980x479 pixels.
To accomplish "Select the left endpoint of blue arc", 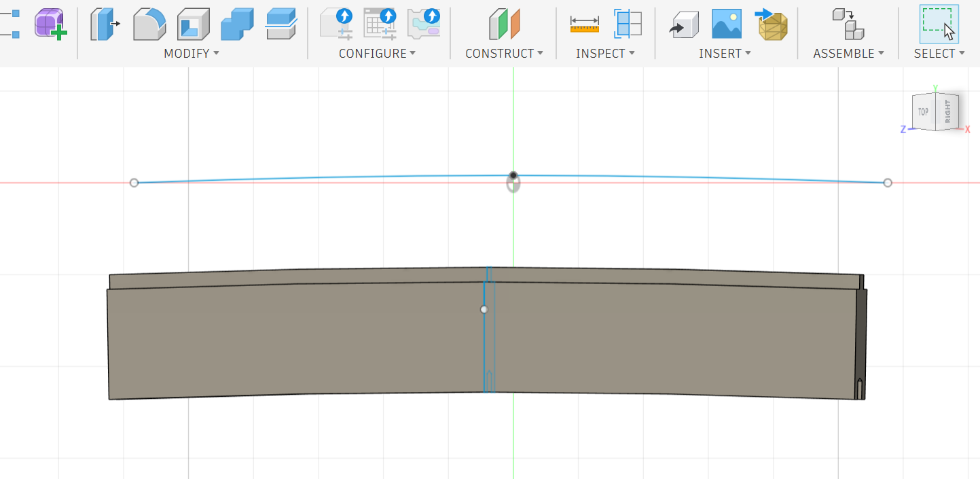I will (x=134, y=183).
